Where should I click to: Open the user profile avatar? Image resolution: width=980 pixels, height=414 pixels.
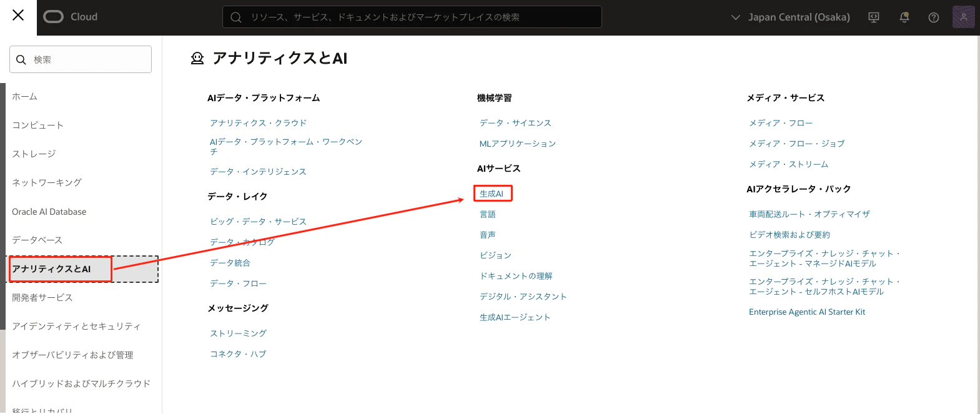[x=963, y=17]
